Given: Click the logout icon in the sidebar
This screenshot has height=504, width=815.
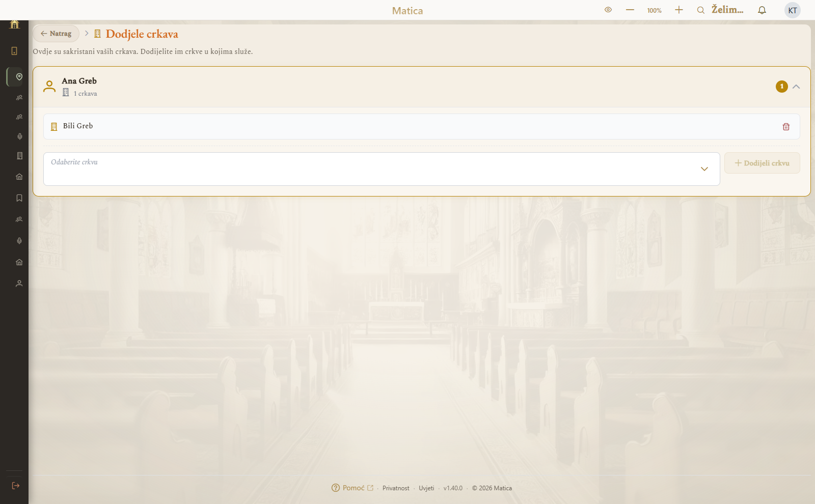Looking at the screenshot, I should [x=16, y=486].
